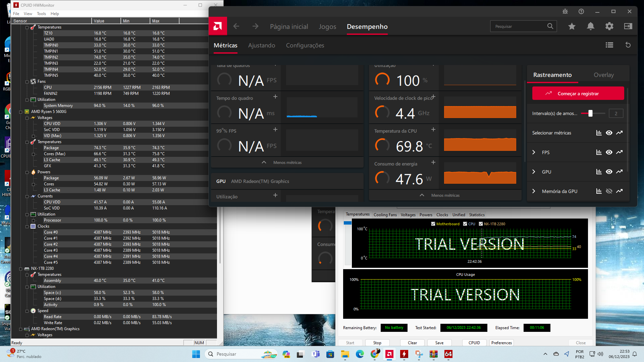Toggle FPS bar chart icon
The width and height of the screenshot is (644, 362).
pyautogui.click(x=599, y=152)
